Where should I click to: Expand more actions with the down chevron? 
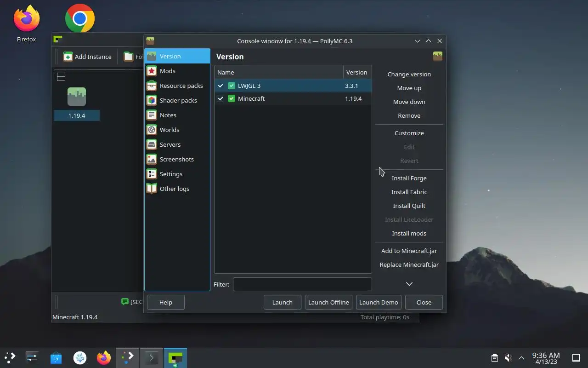pos(409,284)
